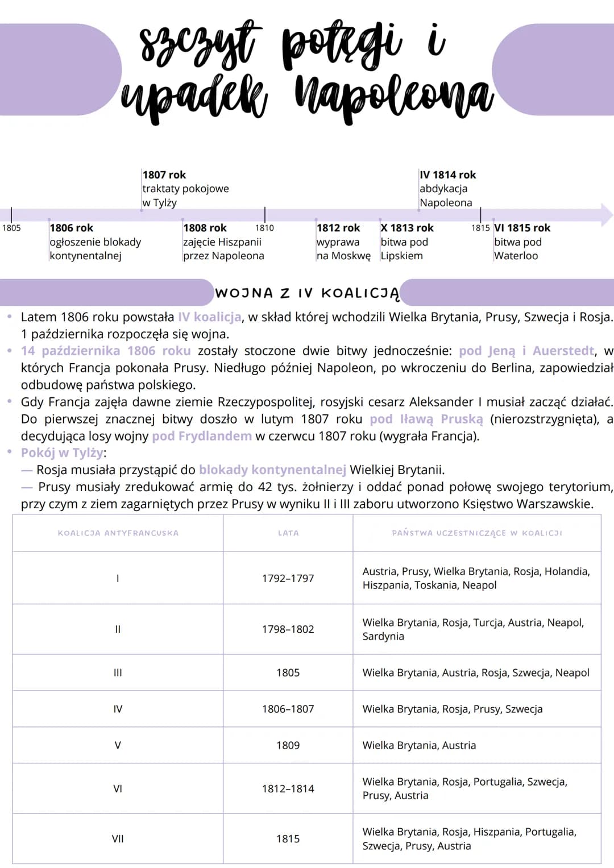The height and width of the screenshot is (868, 614).
Task: Click the highlighted 'pod Jeną i Auerstedt' text
Action: (526, 351)
